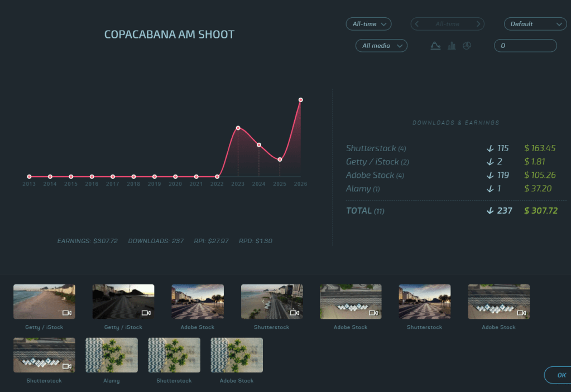Open the All-time period dropdown
This screenshot has height=392, width=571.
tap(368, 24)
